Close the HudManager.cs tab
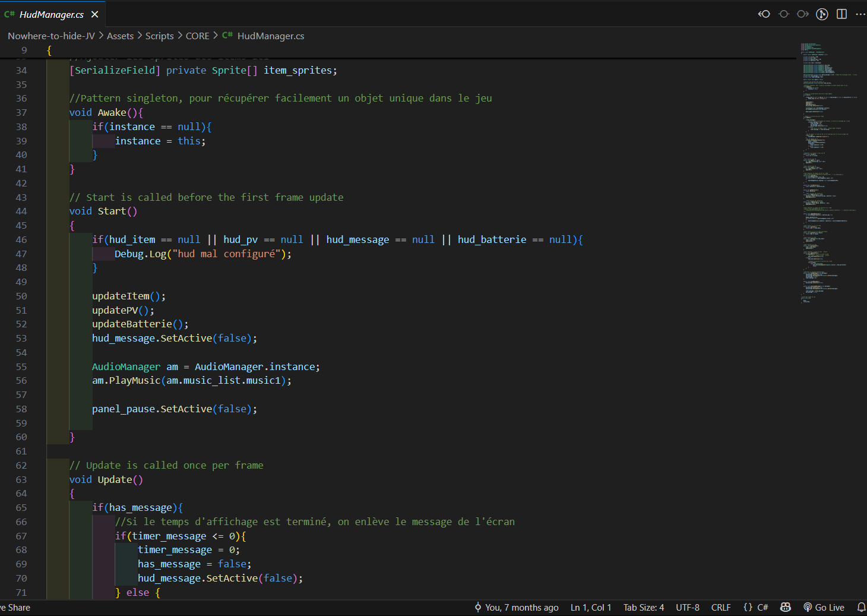867x616 pixels. (95, 14)
